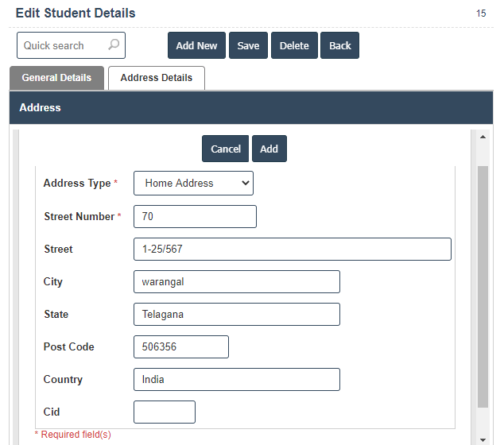Select the Address Details tab
The height and width of the screenshot is (445, 504).
[157, 78]
